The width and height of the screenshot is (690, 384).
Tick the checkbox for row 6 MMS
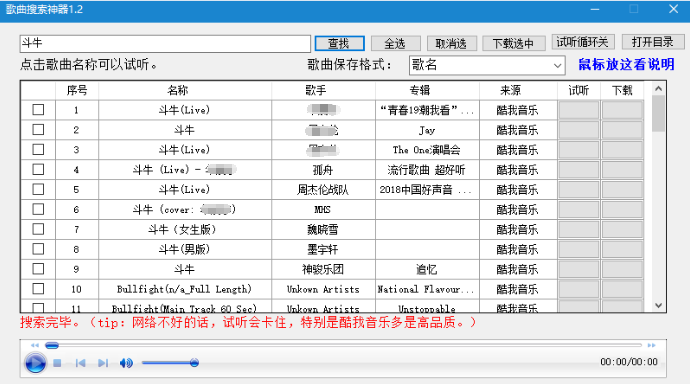[x=38, y=209]
